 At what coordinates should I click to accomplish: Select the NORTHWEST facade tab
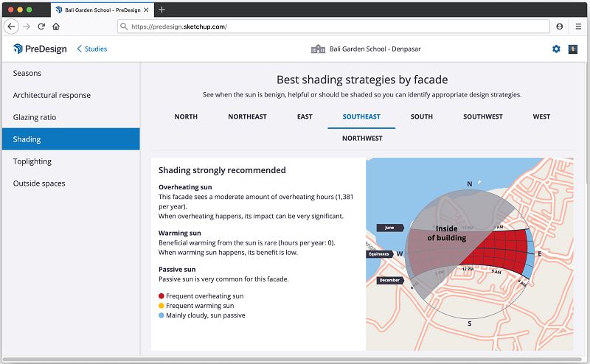(362, 139)
